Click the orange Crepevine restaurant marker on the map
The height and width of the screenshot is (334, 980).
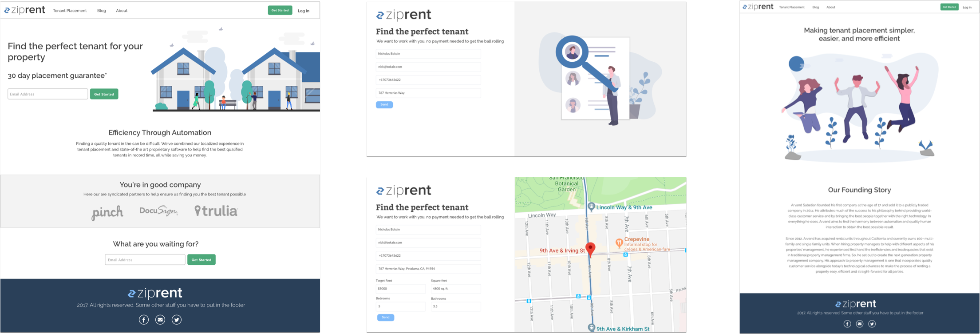[619, 243]
